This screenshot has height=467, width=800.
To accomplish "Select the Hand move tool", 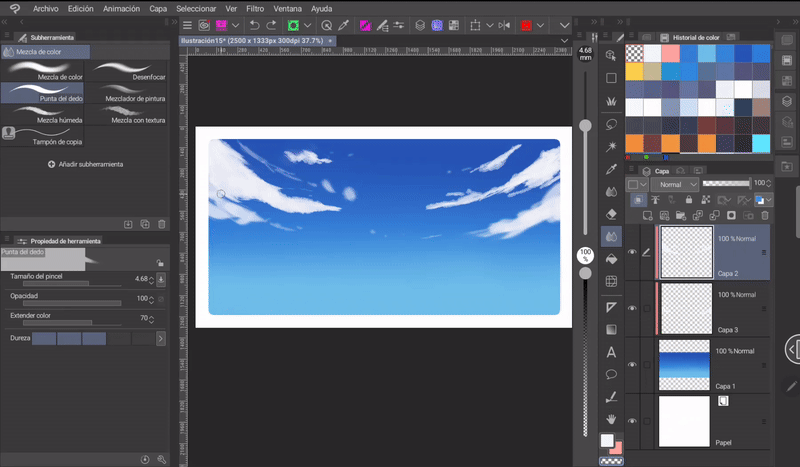I will click(x=611, y=420).
